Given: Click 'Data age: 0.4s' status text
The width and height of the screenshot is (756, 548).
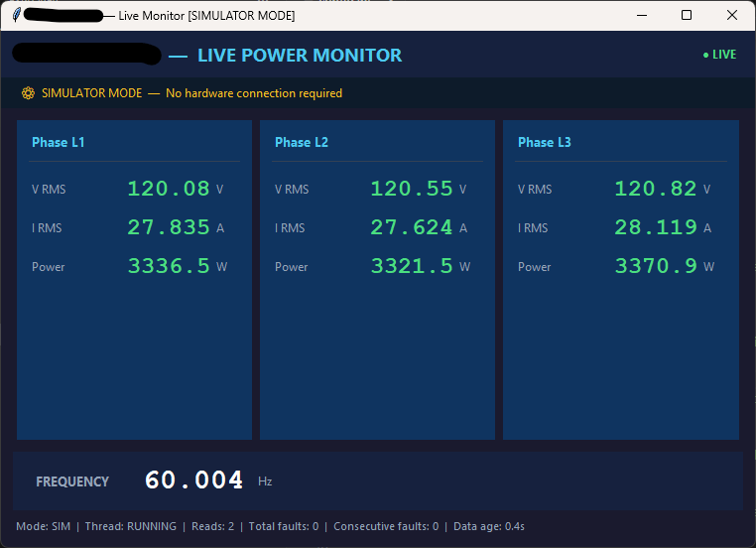Looking at the screenshot, I should 489,526.
